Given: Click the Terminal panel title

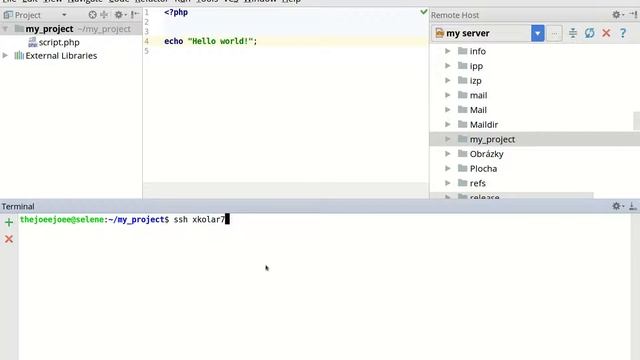Looking at the screenshot, I should [18, 207].
